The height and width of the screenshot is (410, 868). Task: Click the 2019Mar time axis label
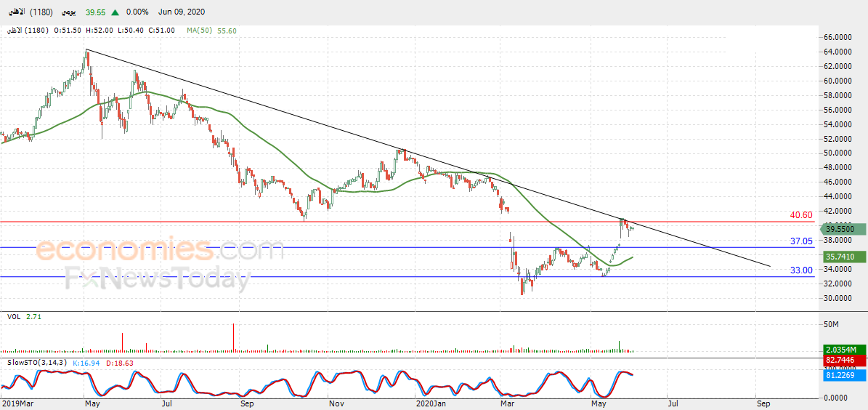pos(17,404)
